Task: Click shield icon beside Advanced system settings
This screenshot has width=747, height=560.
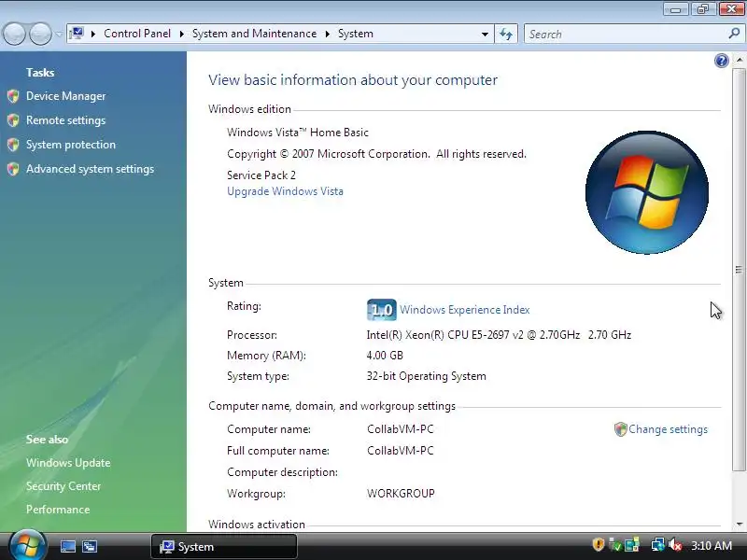Action: pos(13,169)
